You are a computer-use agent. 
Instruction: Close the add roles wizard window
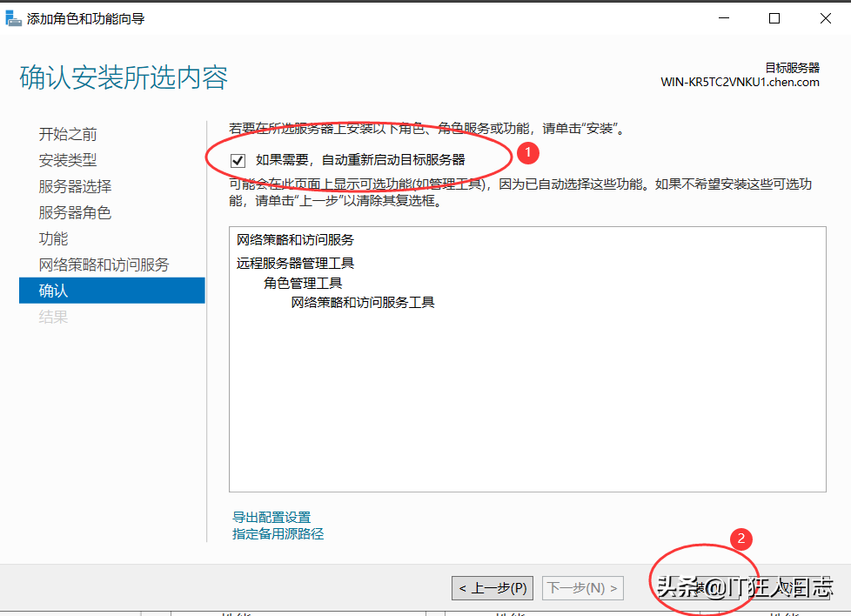tap(826, 18)
